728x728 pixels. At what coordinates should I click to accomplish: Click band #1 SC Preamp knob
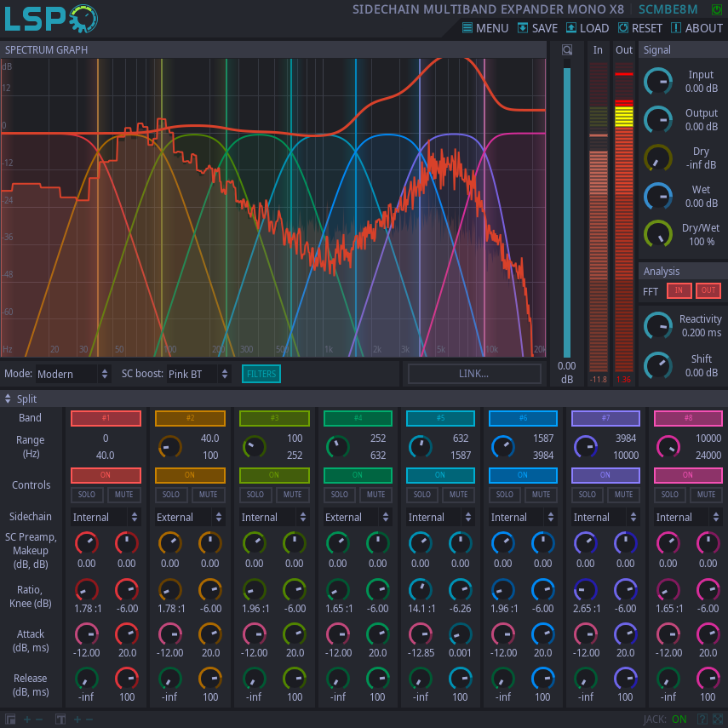pos(86,543)
